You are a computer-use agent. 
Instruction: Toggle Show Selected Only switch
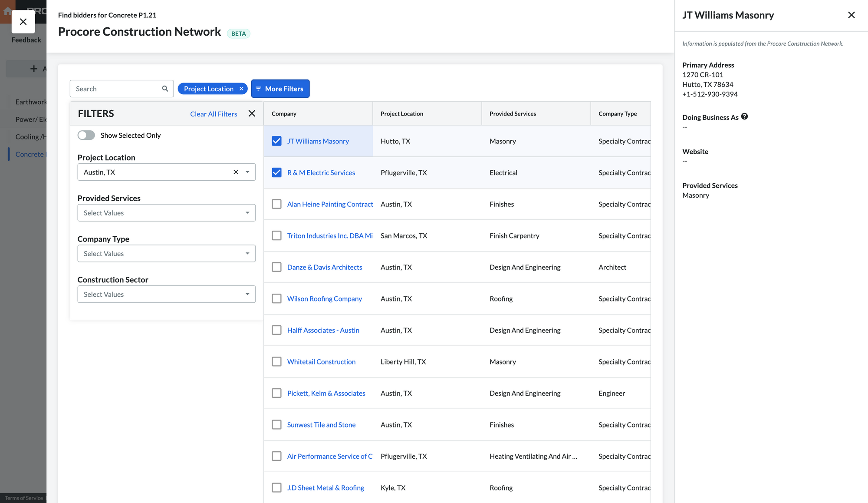(x=86, y=135)
